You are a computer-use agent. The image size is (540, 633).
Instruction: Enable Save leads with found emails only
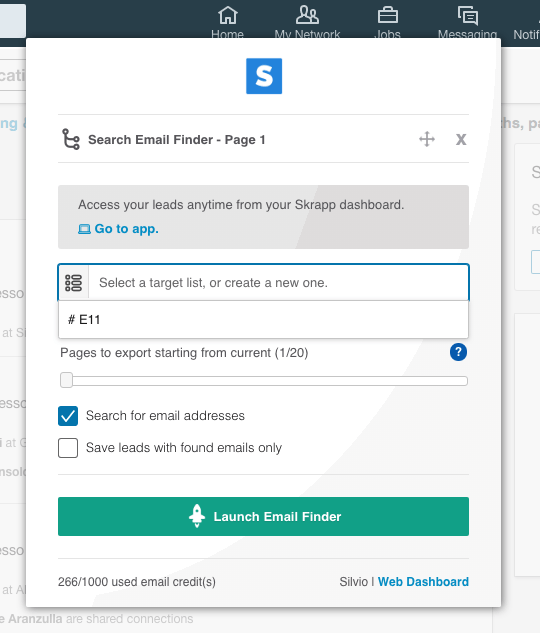point(68,448)
